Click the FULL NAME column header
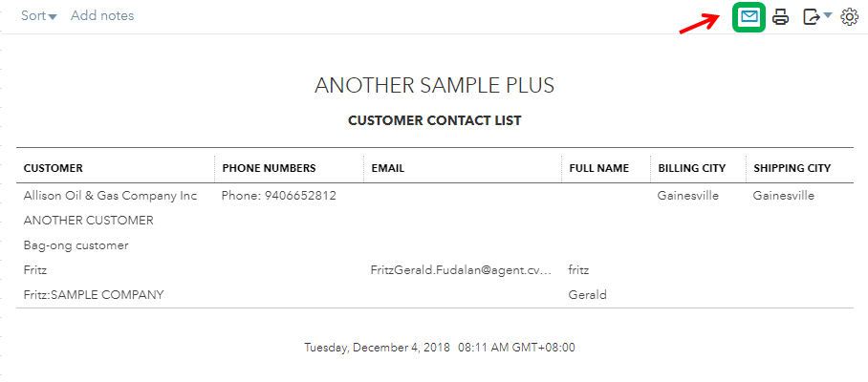868x382 pixels. 599,168
